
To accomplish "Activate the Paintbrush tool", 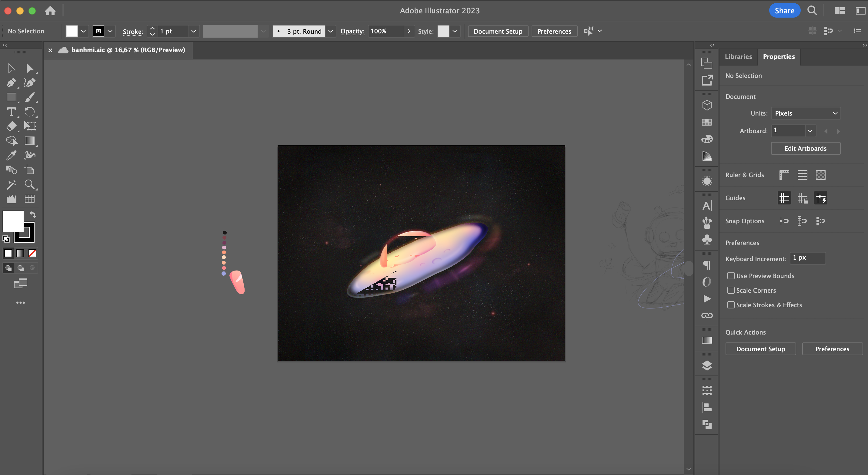I will [x=30, y=97].
